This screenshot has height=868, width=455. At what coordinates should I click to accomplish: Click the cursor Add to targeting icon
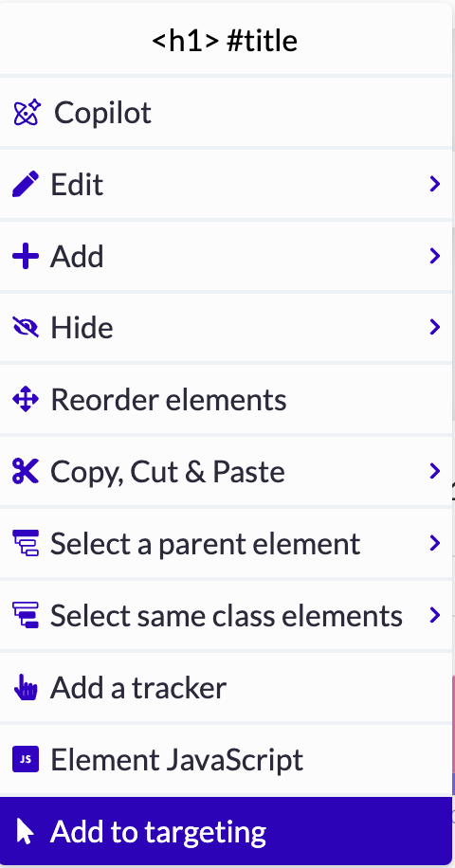click(x=25, y=831)
